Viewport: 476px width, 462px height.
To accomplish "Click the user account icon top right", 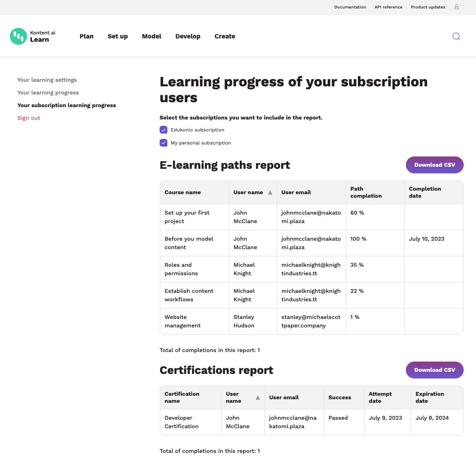I will point(456,7).
